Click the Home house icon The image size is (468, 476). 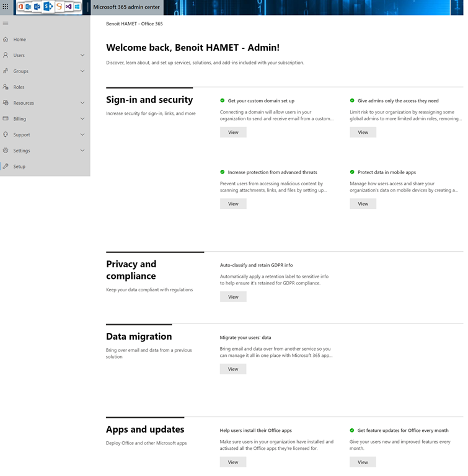(x=6, y=40)
